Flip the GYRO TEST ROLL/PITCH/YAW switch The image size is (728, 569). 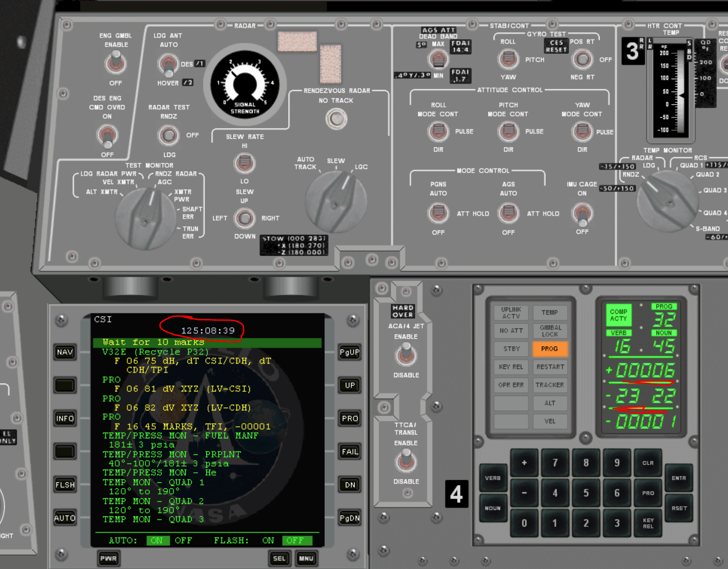pyautogui.click(x=508, y=59)
